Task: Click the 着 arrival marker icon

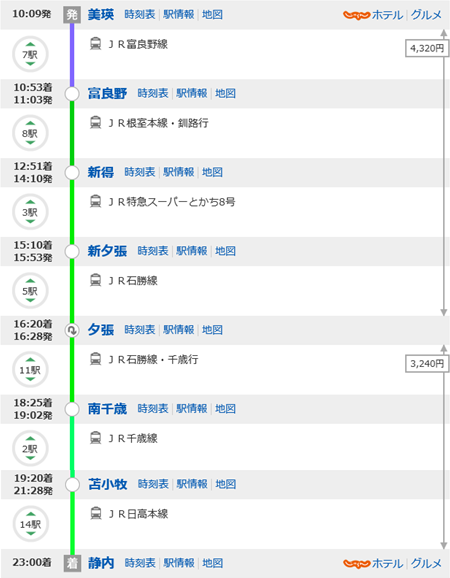Action: click(72, 563)
